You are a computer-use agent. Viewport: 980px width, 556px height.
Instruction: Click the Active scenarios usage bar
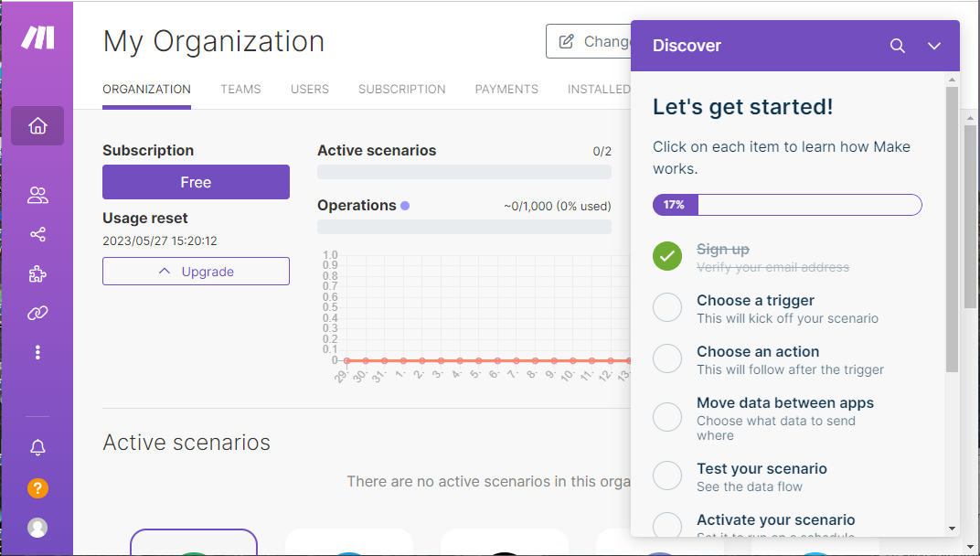pos(463,172)
